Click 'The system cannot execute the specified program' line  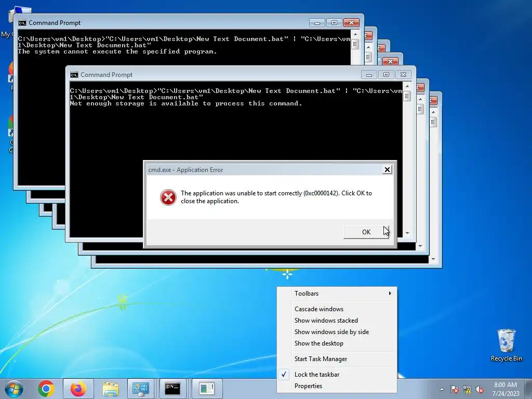coord(117,51)
